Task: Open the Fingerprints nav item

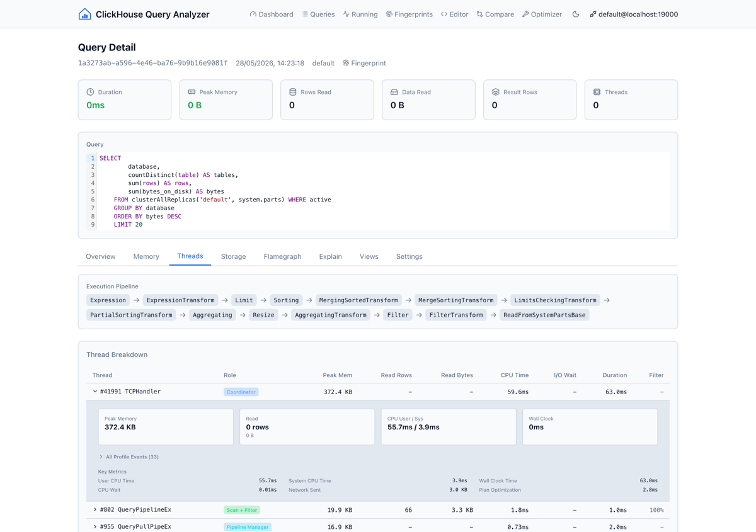Action: click(409, 14)
